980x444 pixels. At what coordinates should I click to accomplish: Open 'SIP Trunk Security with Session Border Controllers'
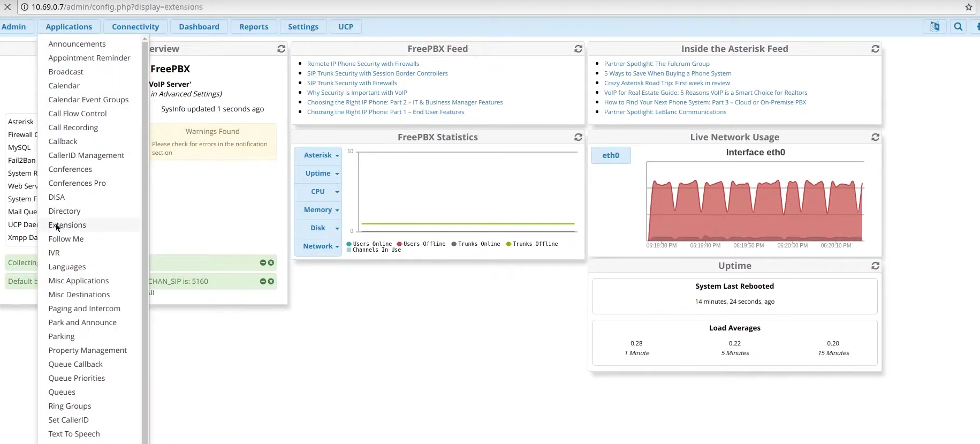[377, 73]
